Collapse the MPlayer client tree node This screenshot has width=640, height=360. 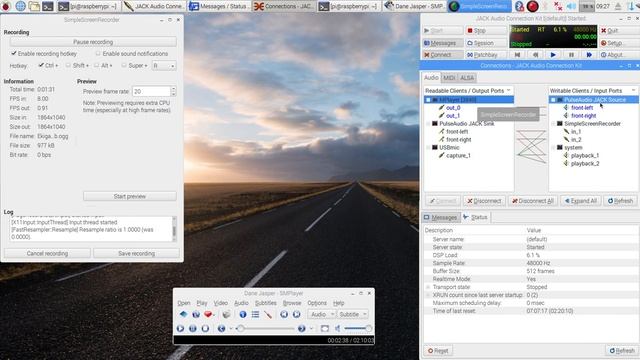tap(428, 100)
